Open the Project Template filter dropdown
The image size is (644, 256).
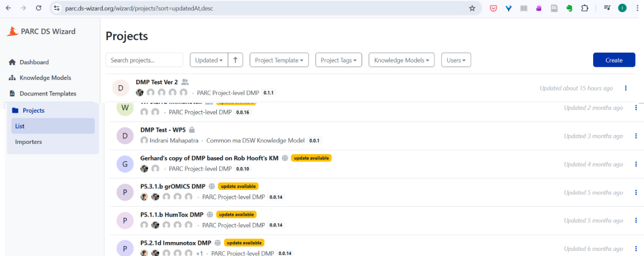(279, 60)
